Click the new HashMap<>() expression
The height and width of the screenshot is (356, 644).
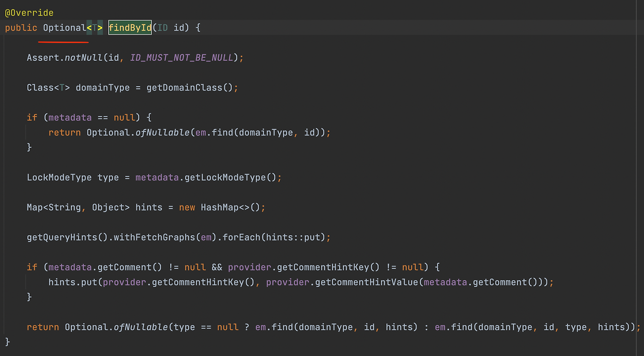point(219,207)
